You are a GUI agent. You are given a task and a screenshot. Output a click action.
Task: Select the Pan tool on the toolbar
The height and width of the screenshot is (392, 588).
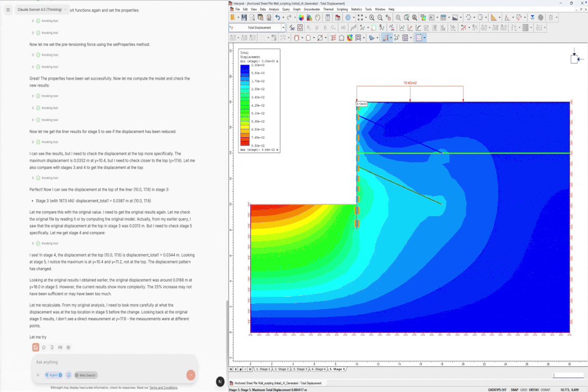pos(387,17)
